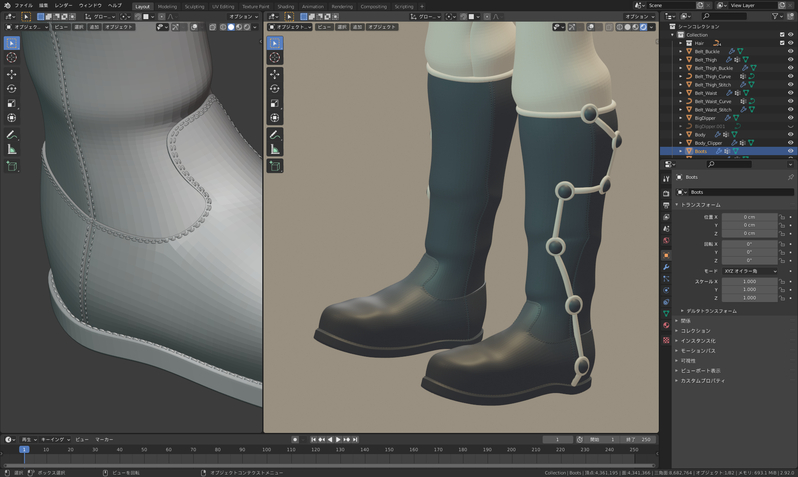
Task: Open the ファイル menu
Action: point(23,6)
